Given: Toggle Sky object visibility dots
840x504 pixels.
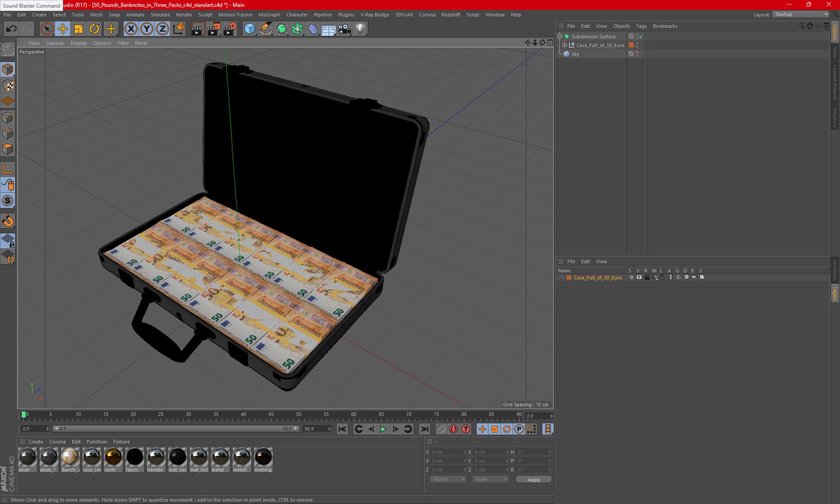Looking at the screenshot, I should (637, 54).
